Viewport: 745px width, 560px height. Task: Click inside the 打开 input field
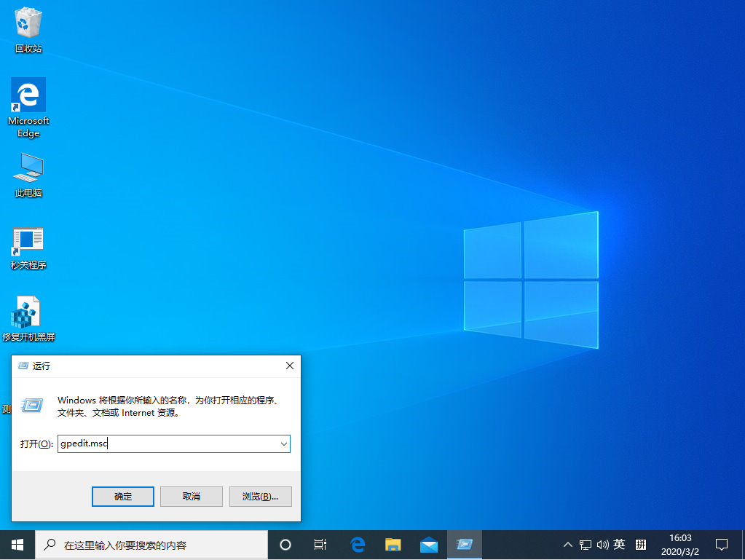(167, 443)
